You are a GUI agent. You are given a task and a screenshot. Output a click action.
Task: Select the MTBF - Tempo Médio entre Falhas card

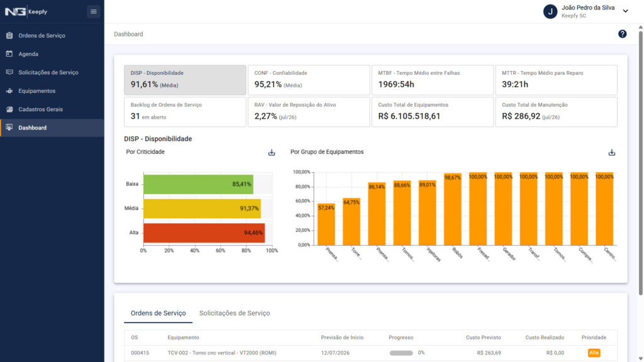pyautogui.click(x=433, y=80)
